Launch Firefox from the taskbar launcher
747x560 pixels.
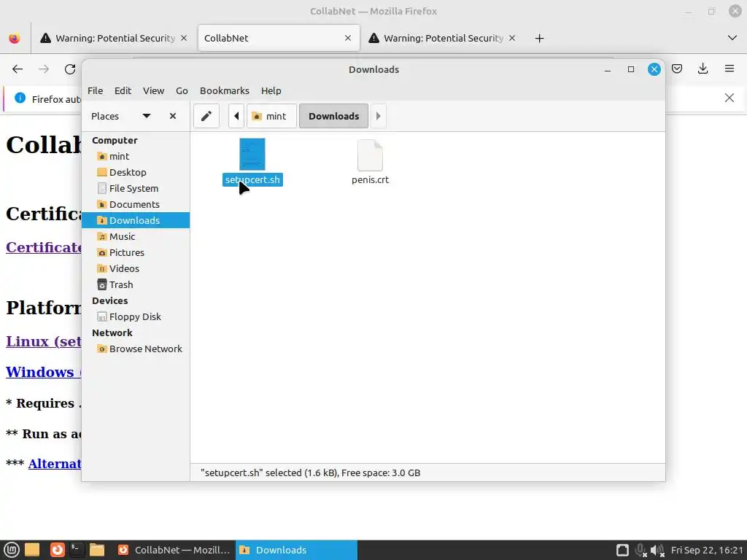pos(57,550)
